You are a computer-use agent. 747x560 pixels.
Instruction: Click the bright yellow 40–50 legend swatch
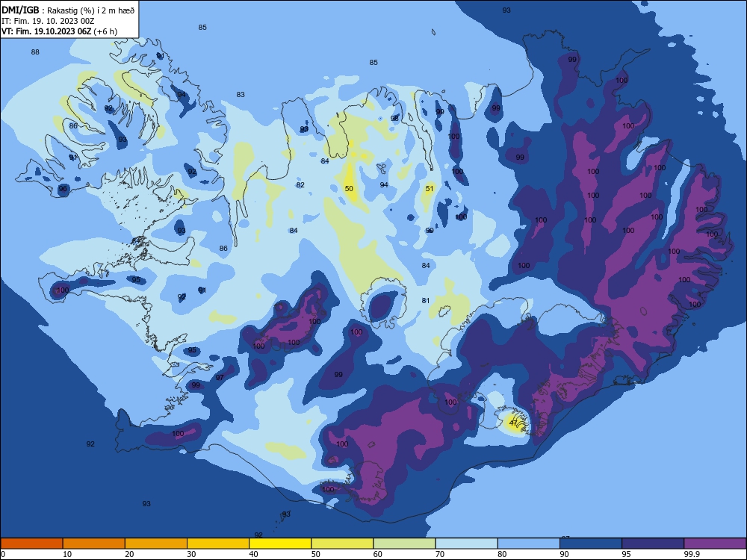pos(280,544)
